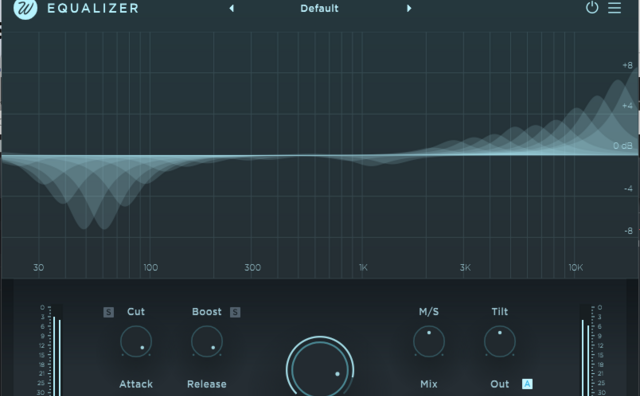The width and height of the screenshot is (640, 396).
Task: Click the Boost knob
Action: coord(207,341)
